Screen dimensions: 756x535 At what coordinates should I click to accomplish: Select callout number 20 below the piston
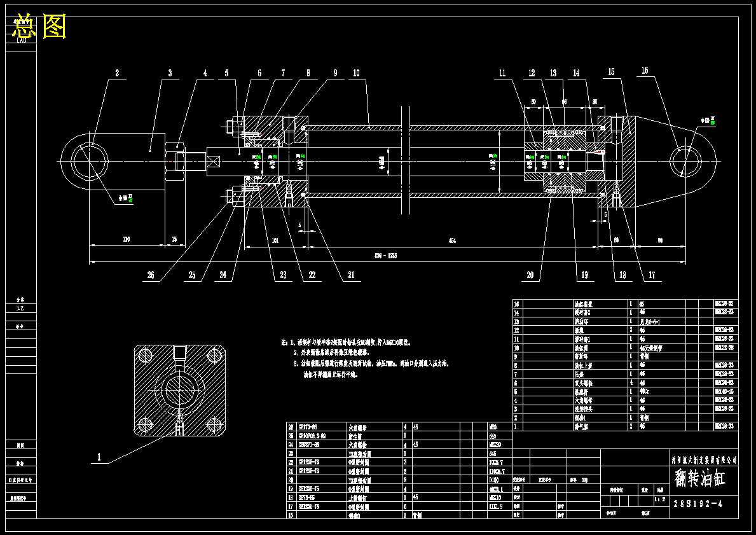click(x=530, y=275)
